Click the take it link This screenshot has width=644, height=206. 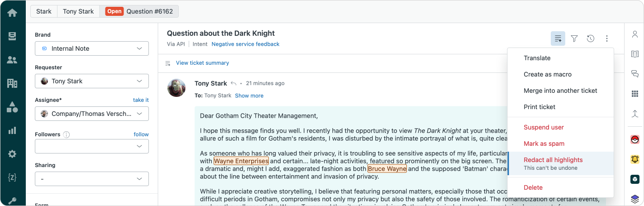(x=141, y=100)
